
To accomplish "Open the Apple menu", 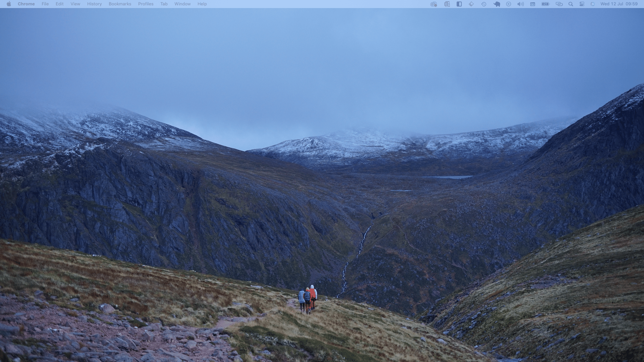I will (9, 4).
